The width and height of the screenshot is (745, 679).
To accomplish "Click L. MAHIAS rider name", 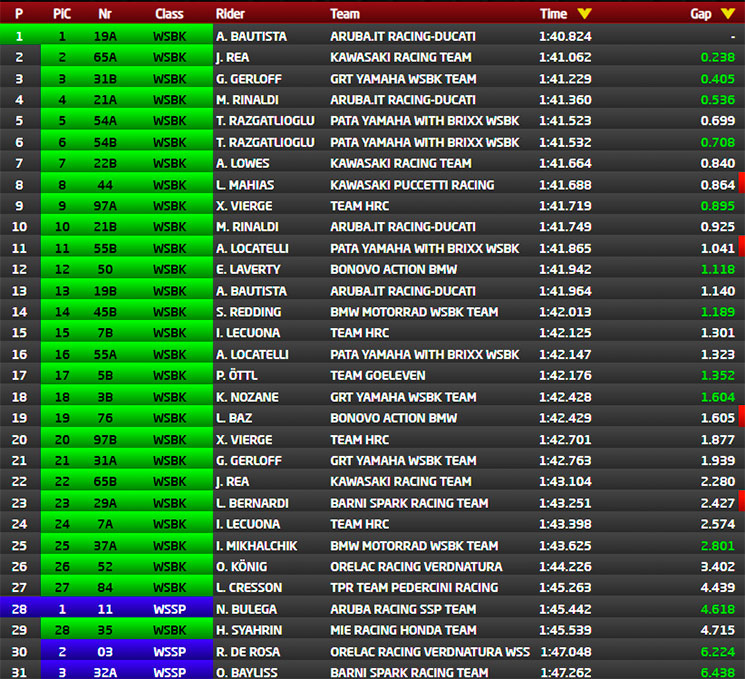I will (245, 185).
